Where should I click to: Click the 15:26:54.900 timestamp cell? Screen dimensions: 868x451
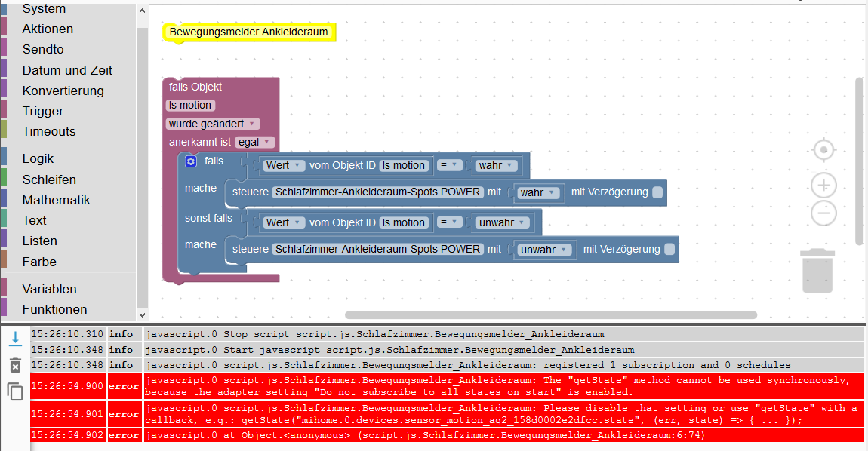pos(67,386)
